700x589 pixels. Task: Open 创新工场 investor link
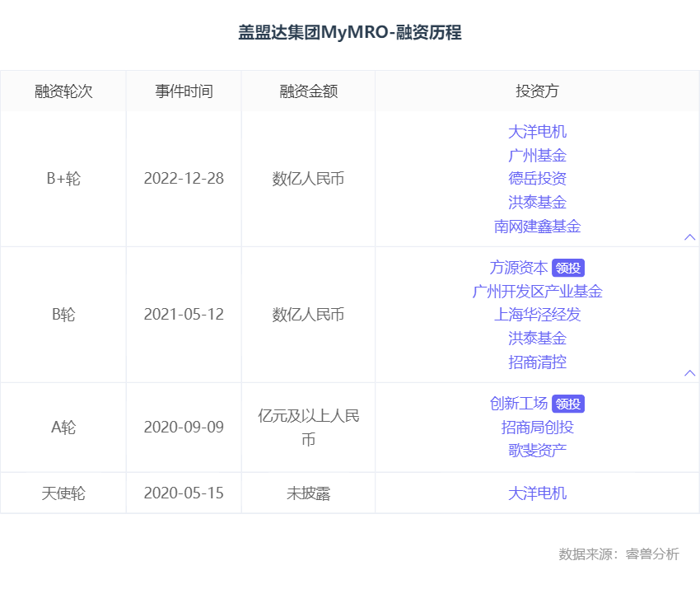518,403
